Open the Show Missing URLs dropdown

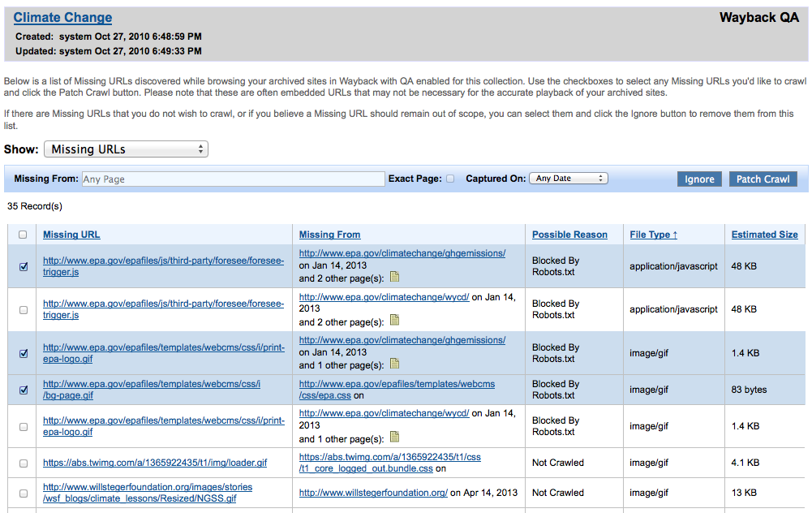pyautogui.click(x=127, y=149)
